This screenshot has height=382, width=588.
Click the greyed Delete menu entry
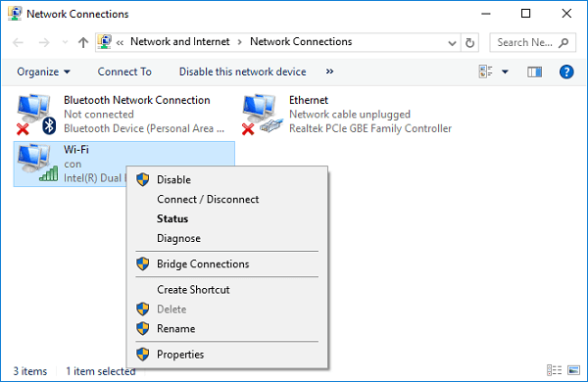click(x=227, y=309)
